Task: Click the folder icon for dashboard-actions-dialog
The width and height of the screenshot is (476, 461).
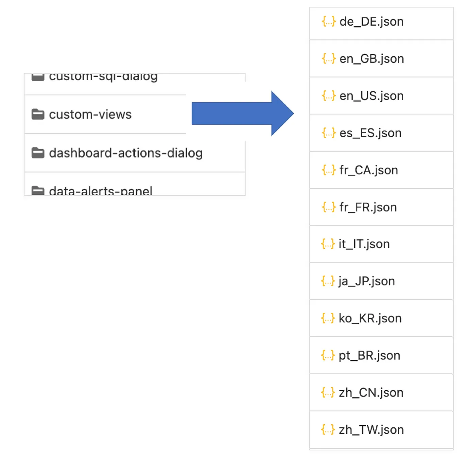Action: pyautogui.click(x=38, y=153)
